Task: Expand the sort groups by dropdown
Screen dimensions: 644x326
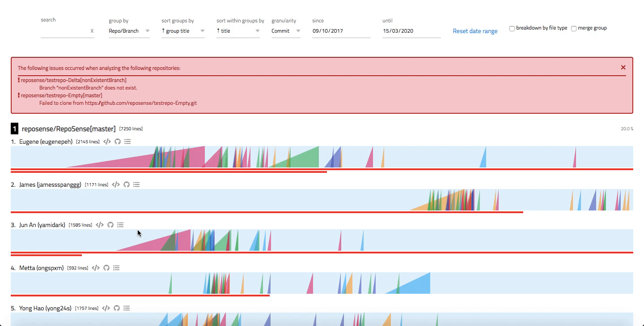Action: click(183, 31)
